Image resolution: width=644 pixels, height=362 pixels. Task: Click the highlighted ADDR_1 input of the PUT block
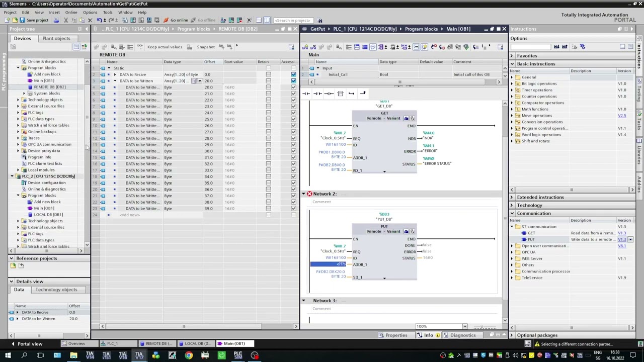[329, 264]
